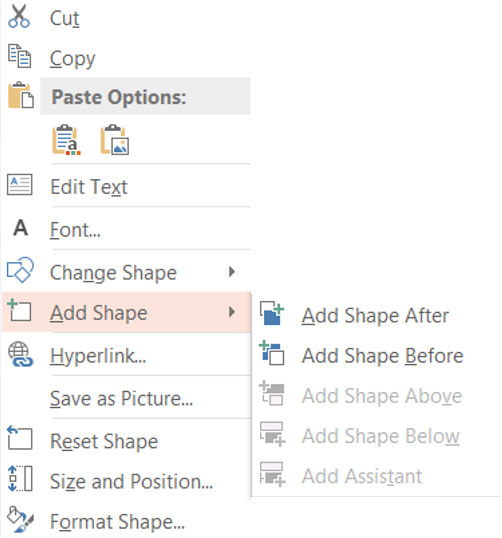This screenshot has height=538, width=502.
Task: Click the Hyperlink globe icon
Action: [21, 354]
